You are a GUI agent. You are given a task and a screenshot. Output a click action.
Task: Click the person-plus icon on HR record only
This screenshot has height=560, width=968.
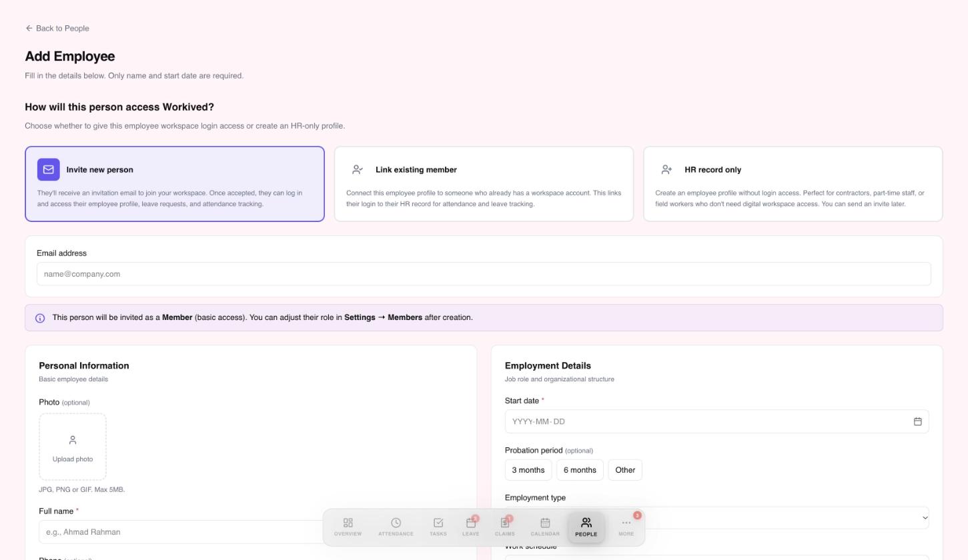pos(666,169)
